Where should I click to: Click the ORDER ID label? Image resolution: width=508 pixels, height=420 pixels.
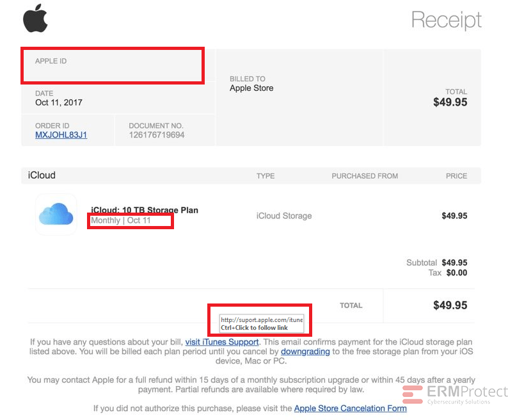[52, 126]
